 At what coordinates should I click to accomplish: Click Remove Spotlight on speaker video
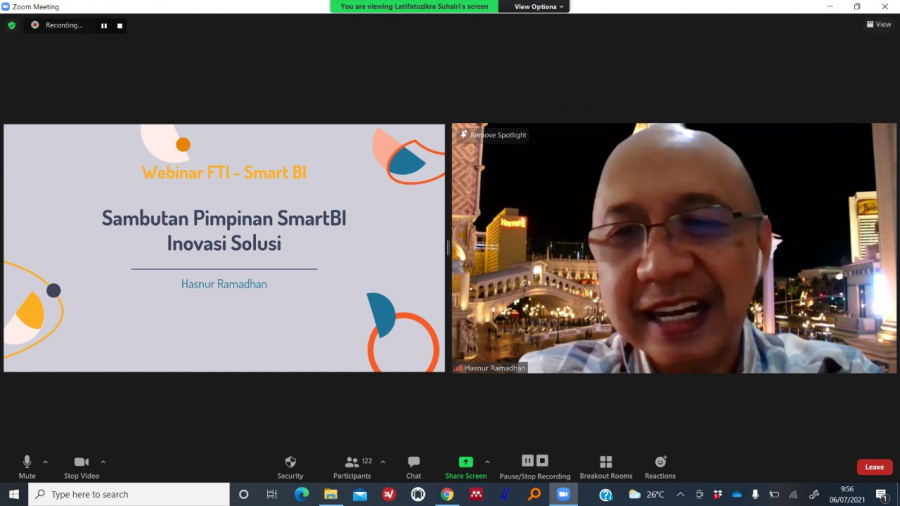coord(497,135)
